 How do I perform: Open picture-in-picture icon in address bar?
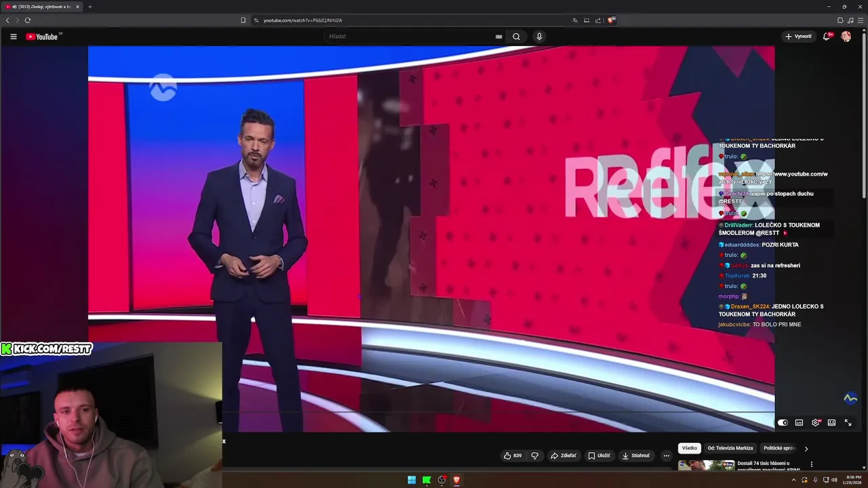point(587,20)
